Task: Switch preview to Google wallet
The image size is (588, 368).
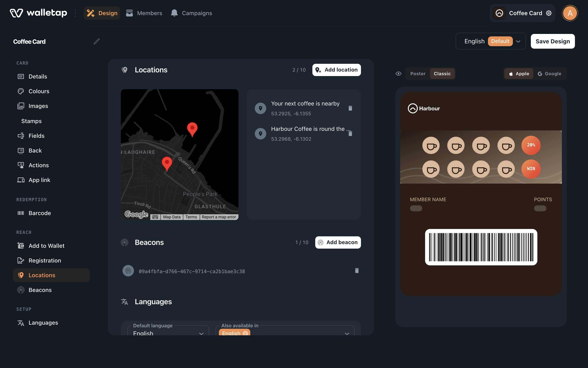Action: pos(550,74)
